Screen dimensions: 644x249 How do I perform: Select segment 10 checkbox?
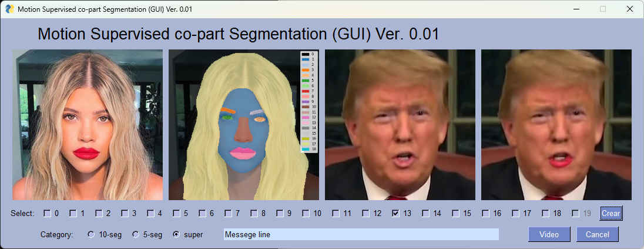(x=307, y=213)
